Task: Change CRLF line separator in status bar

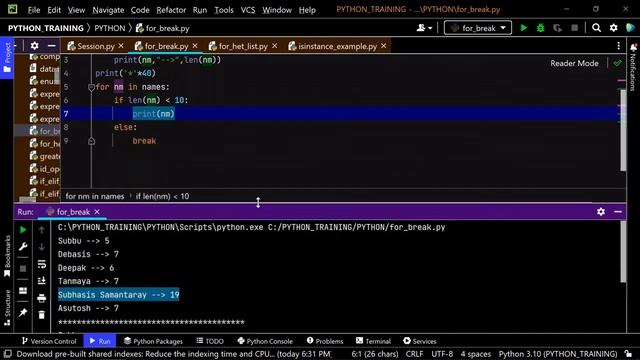Action: pyautogui.click(x=414, y=354)
